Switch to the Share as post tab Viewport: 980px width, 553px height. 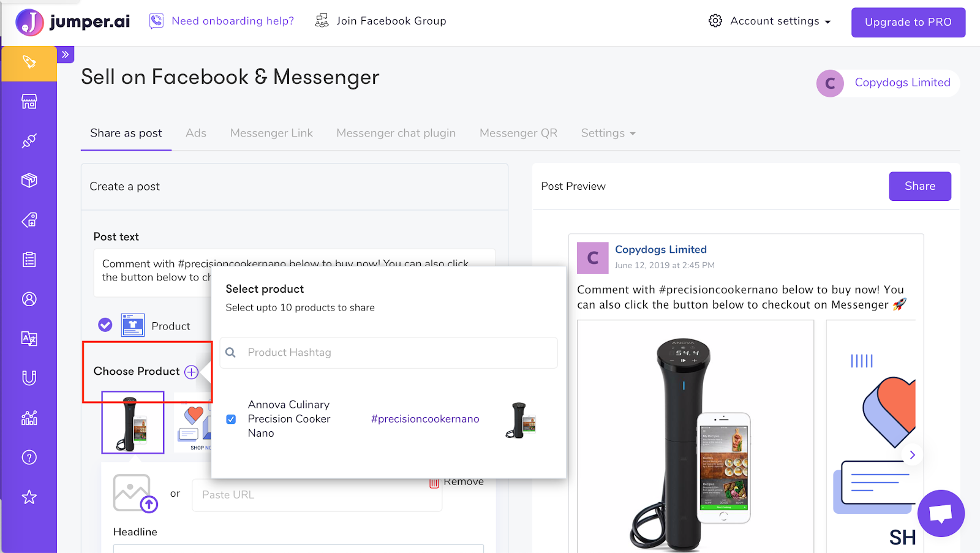tap(126, 133)
